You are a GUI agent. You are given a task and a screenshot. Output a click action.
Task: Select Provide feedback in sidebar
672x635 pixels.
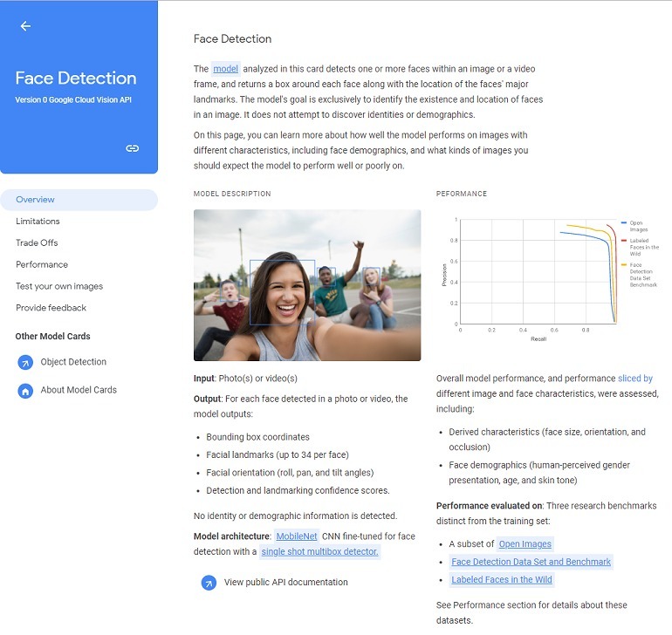pyautogui.click(x=51, y=308)
